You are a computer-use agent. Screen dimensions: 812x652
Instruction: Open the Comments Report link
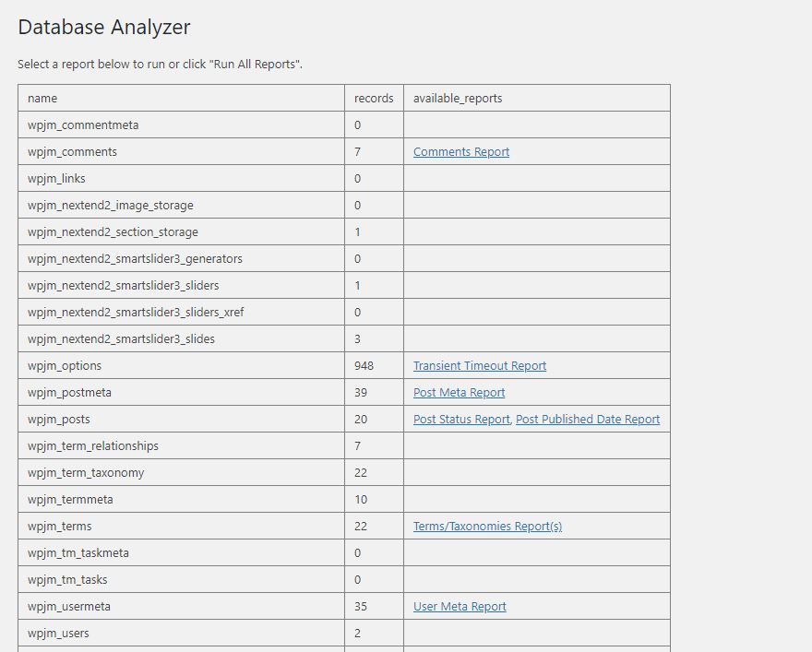[460, 151]
